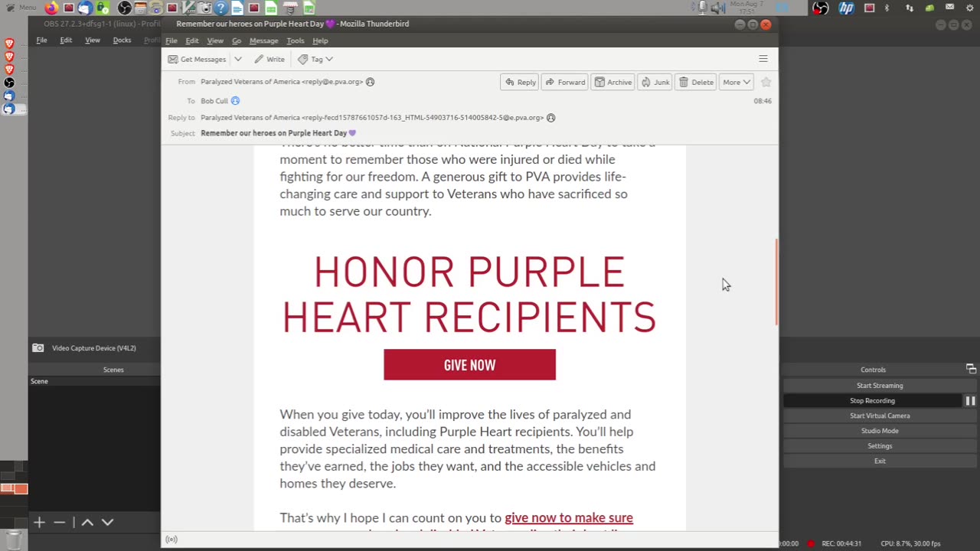Launch Firefox from the top panel

51,8
